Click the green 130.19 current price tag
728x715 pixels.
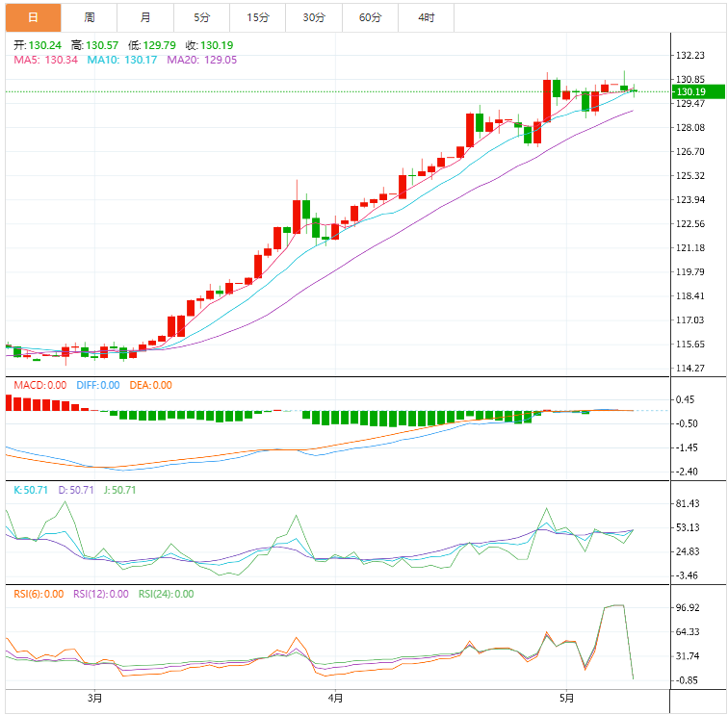[690, 91]
